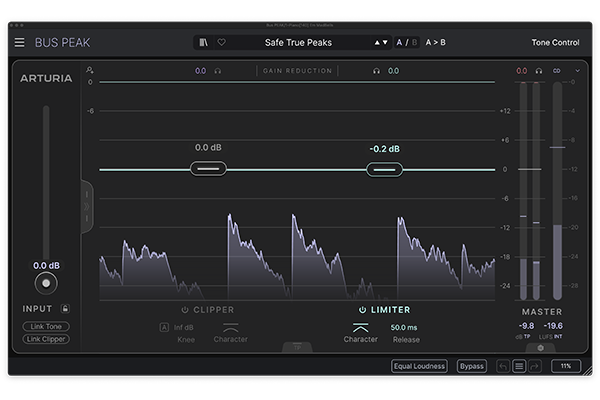This screenshot has width=600, height=400.
Task: Open the preset library browser icon
Action: point(204,42)
